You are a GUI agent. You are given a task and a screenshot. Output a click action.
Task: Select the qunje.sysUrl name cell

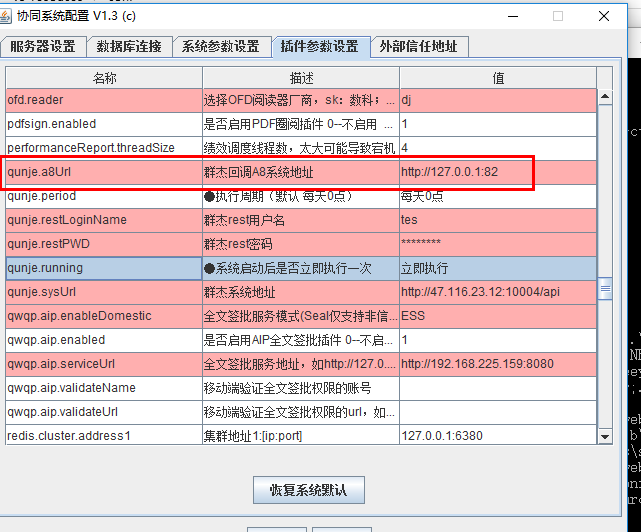pos(104,292)
